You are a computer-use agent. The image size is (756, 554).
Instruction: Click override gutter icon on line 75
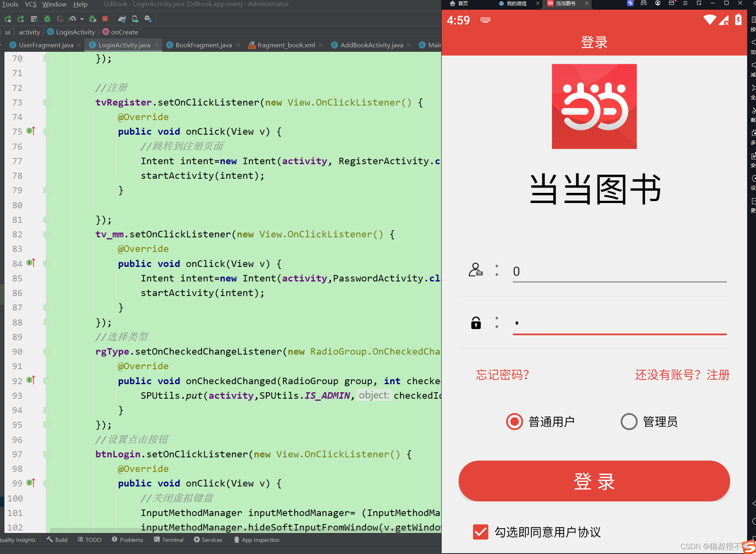pyautogui.click(x=31, y=131)
